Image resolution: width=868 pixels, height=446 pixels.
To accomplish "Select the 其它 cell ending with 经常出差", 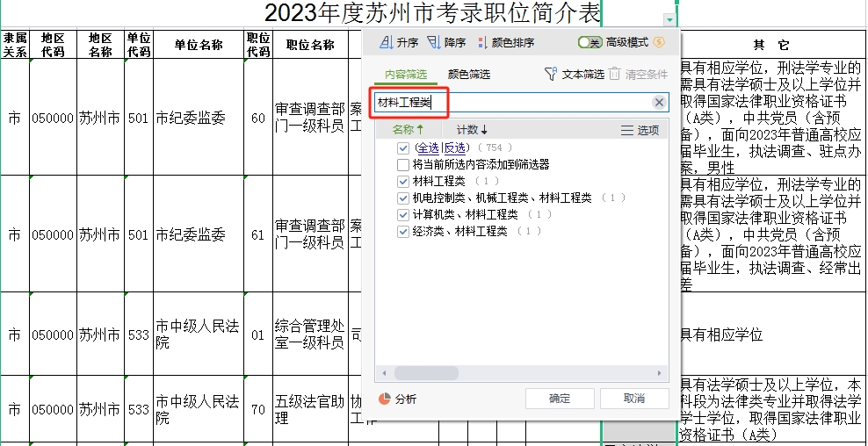I will coord(771,234).
